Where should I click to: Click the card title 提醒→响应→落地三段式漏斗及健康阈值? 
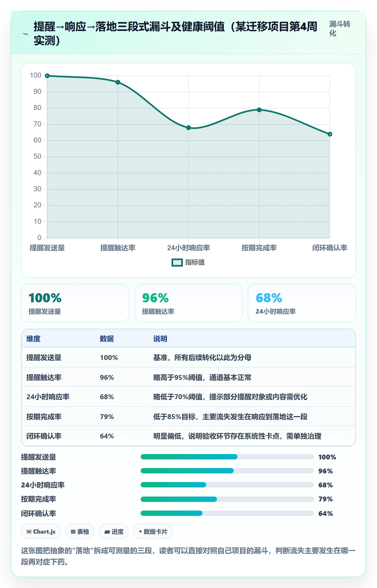(176, 34)
